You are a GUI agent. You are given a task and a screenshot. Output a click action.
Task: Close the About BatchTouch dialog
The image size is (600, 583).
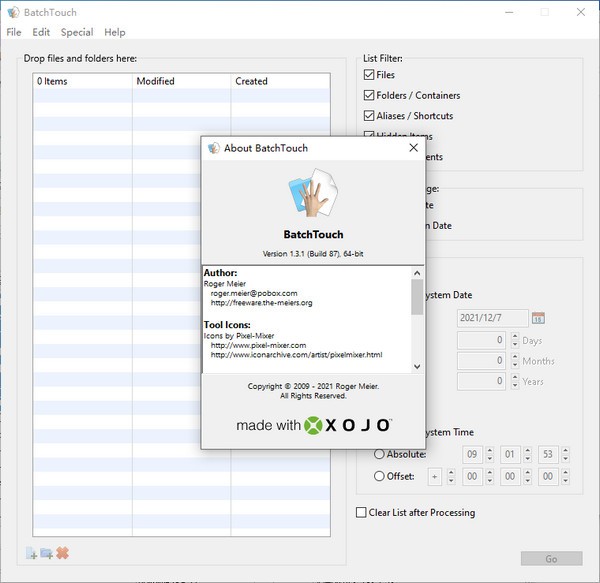point(413,148)
